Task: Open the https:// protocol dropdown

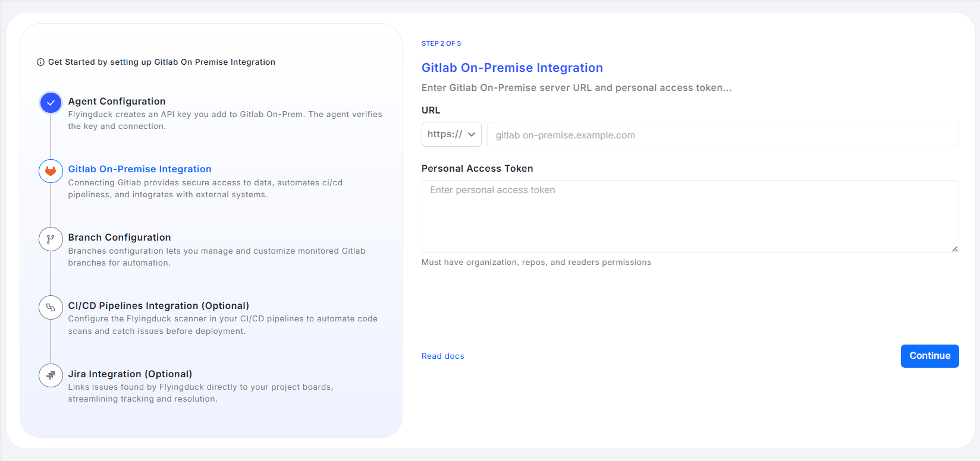Action: (451, 134)
